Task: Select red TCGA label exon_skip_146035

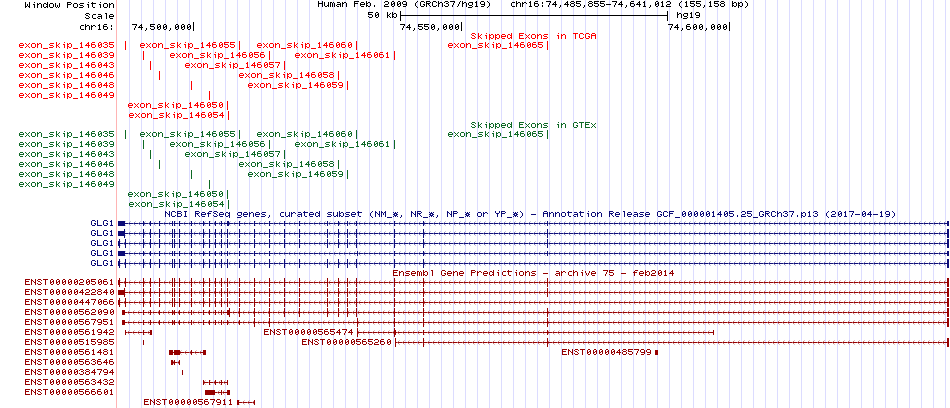Action: [x=67, y=45]
